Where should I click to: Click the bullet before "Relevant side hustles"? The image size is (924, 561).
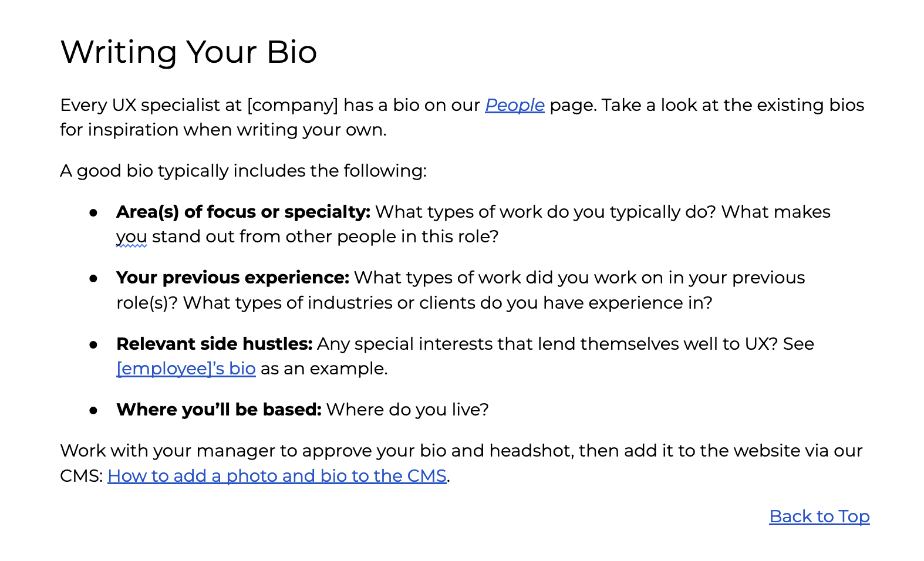coord(93,344)
